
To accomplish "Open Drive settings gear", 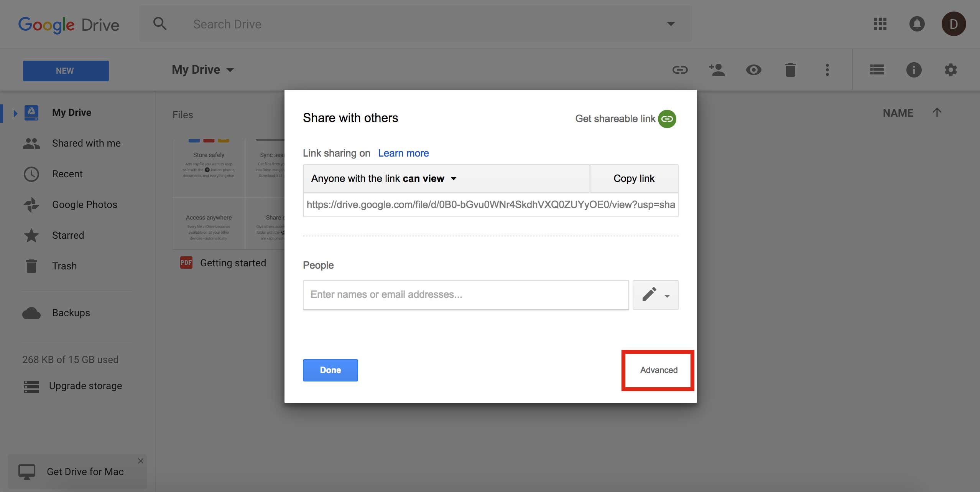I will [x=951, y=70].
